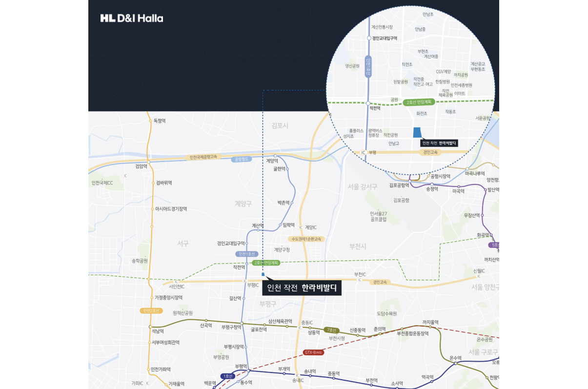Click the 계산전통시장 label in the inset
This screenshot has width=588, height=389.
(382, 27)
